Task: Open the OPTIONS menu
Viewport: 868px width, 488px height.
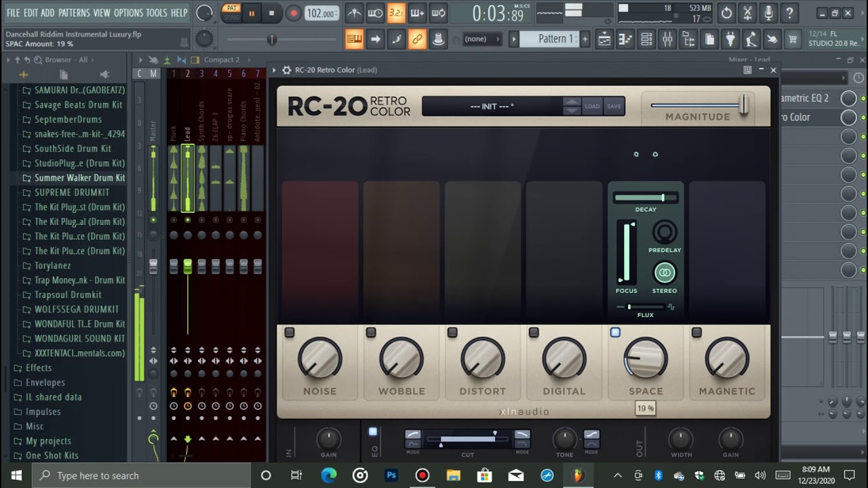Action: point(128,13)
